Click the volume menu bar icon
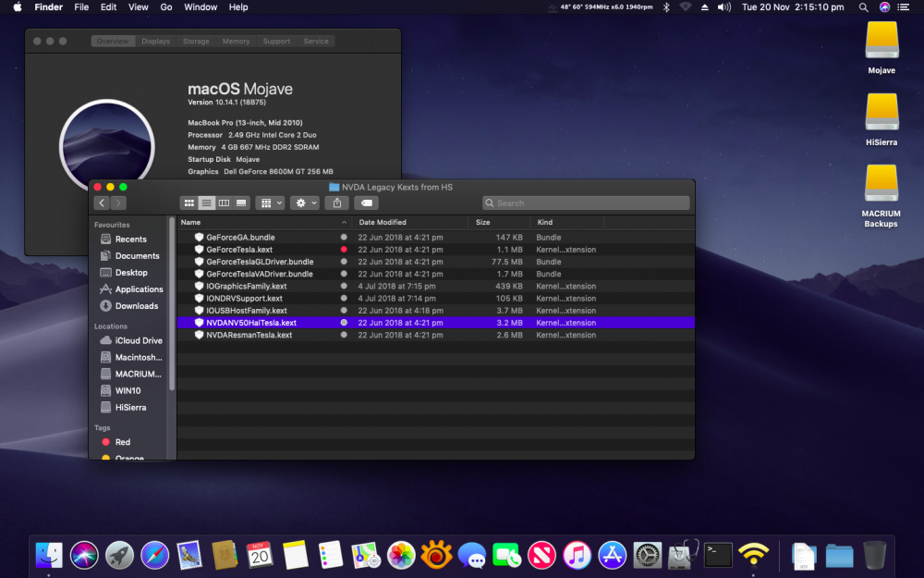The image size is (924, 578). point(724,7)
